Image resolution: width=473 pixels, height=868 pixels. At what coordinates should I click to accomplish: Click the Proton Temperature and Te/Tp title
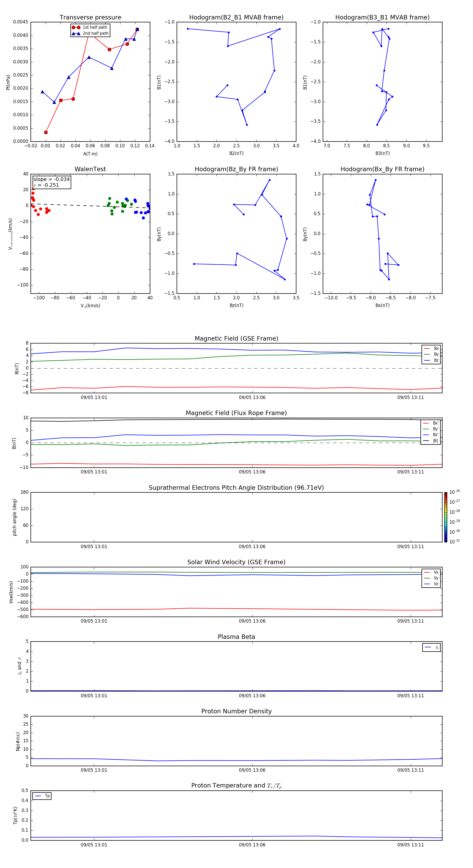(236, 786)
